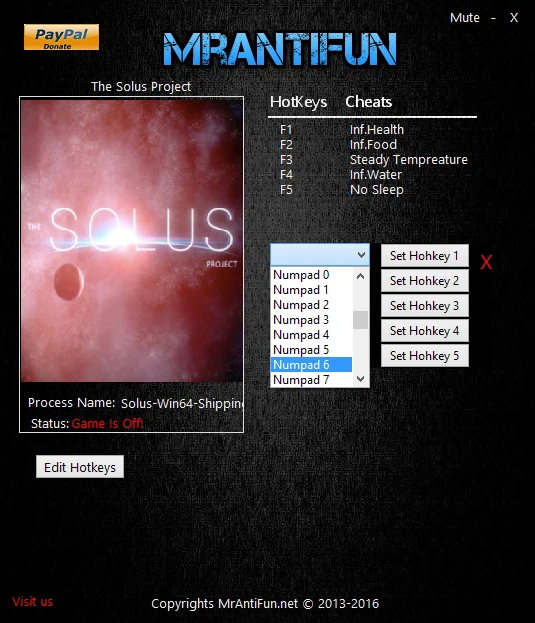Click the F1 hotkey label
The width and height of the screenshot is (535, 623).
pyautogui.click(x=286, y=130)
